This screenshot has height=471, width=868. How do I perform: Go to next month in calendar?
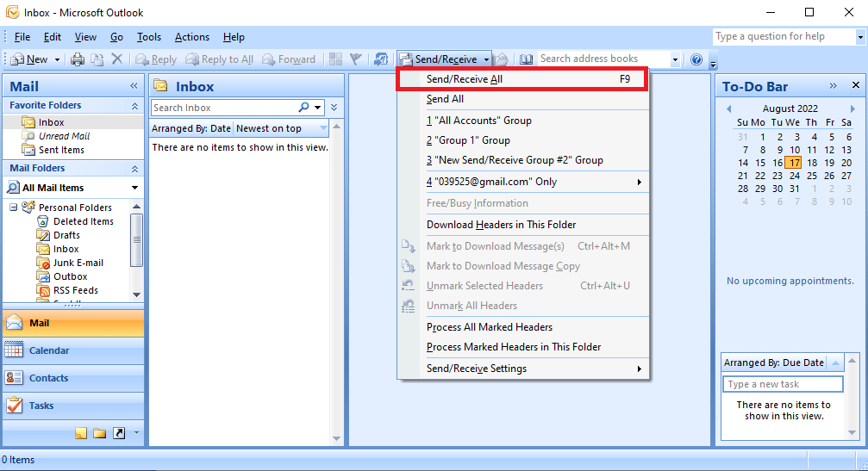point(852,108)
